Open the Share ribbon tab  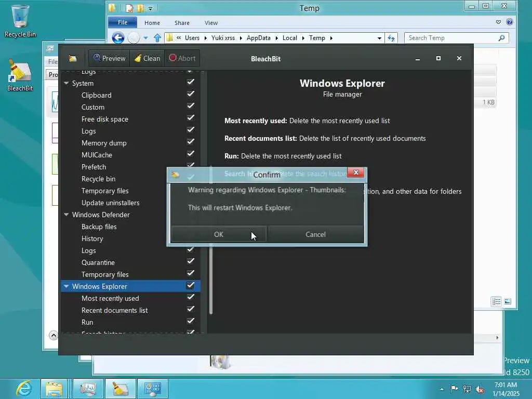(x=182, y=23)
